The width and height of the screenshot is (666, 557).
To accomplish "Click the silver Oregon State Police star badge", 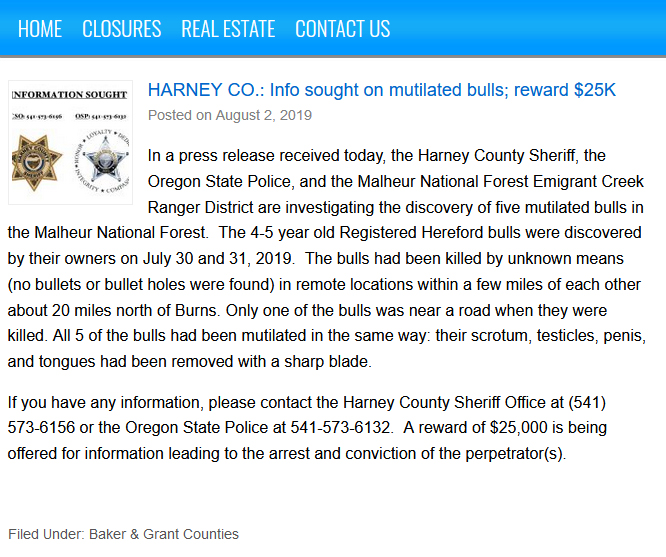I will point(103,161).
